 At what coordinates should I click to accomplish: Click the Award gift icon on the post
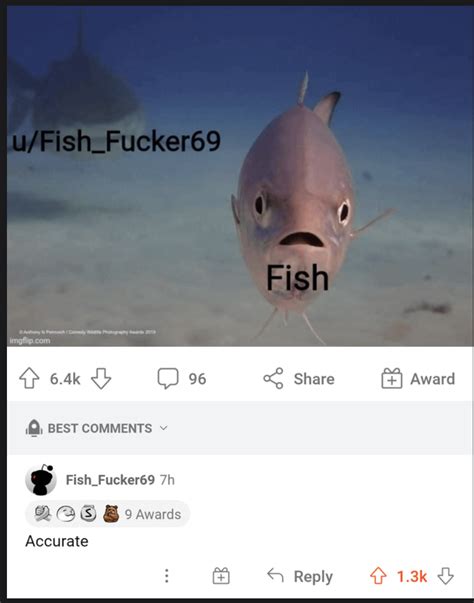pyautogui.click(x=392, y=378)
